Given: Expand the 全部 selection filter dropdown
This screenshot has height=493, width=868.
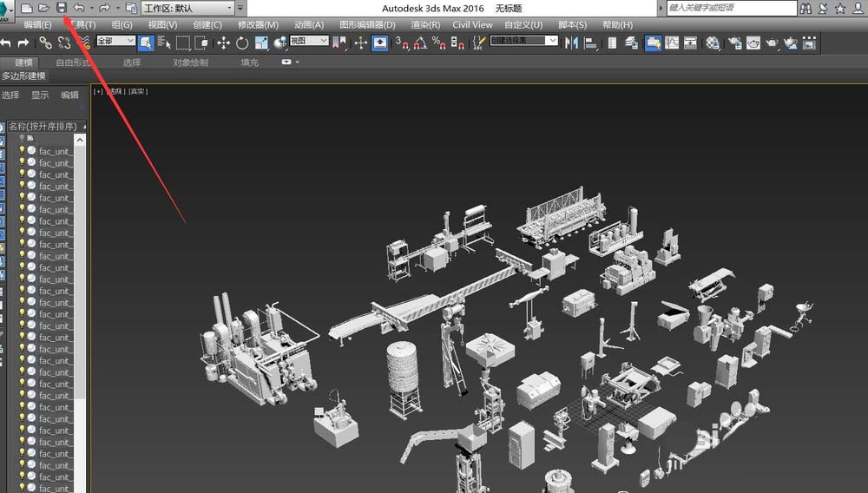Looking at the screenshot, I should point(115,41).
